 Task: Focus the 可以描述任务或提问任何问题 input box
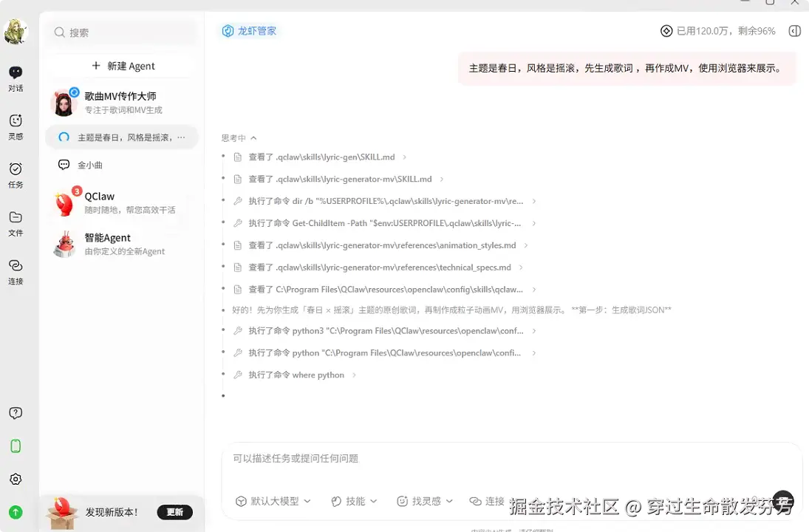click(x=511, y=460)
